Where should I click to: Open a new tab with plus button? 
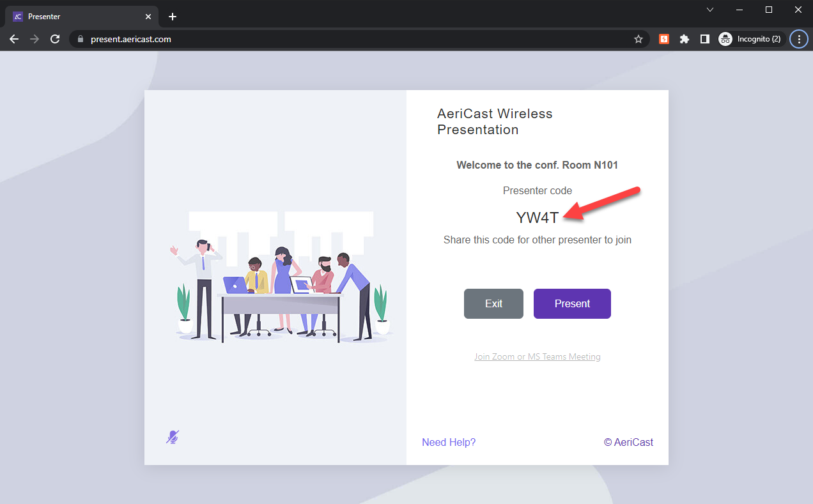click(x=173, y=17)
